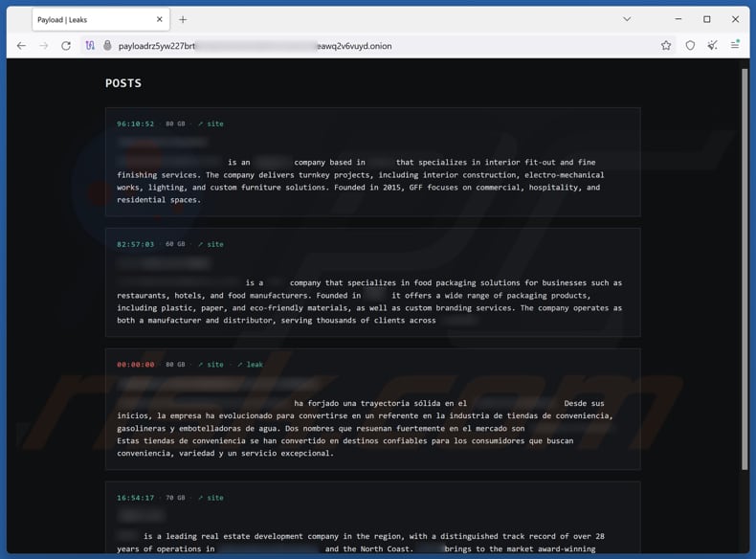Open a new browser tab
This screenshot has height=559, width=756.
(x=183, y=19)
